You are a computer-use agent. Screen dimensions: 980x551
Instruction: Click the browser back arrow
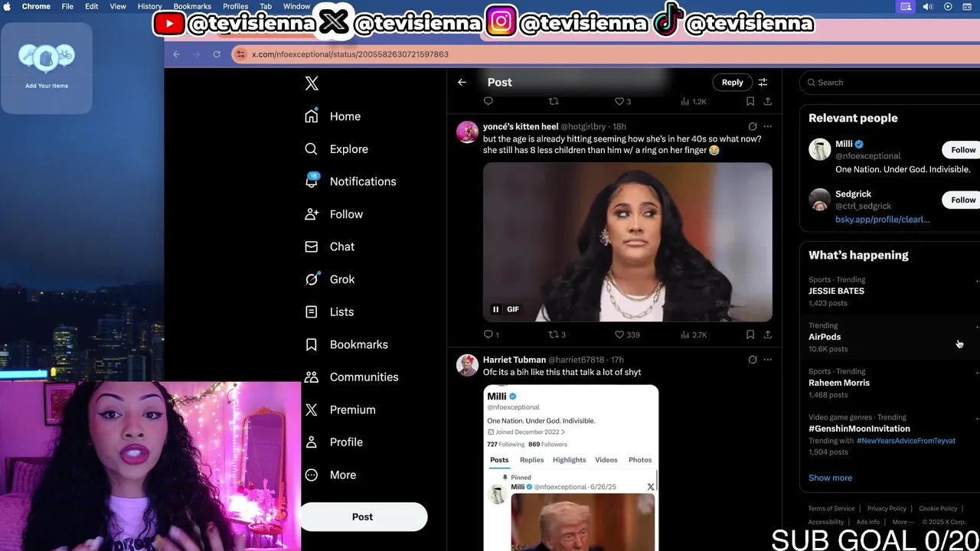click(x=176, y=54)
